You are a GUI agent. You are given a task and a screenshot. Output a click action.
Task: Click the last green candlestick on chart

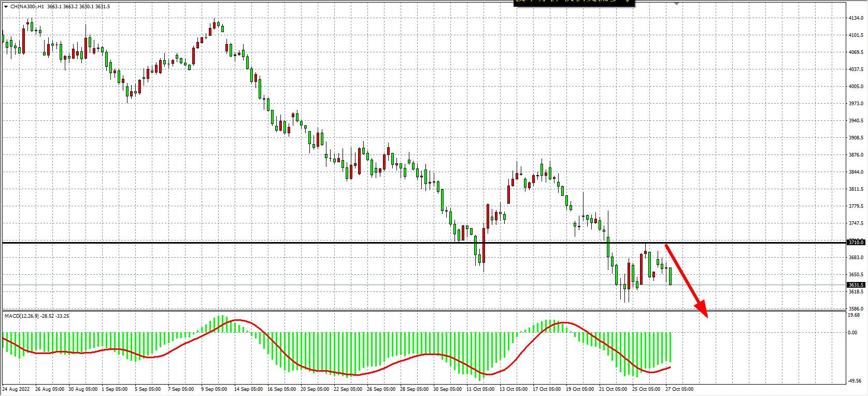(x=671, y=276)
